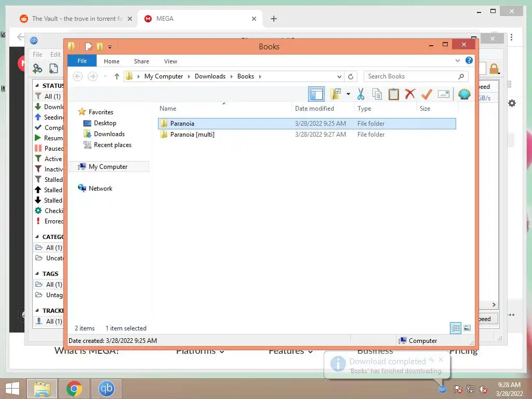The image size is (532, 399).
Task: Open Desktop in the navigation pane
Action: [105, 123]
